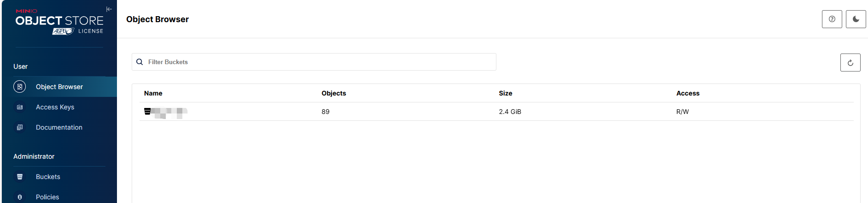The width and height of the screenshot is (868, 203).
Task: Open the bucket with 89 objects
Action: (169, 112)
